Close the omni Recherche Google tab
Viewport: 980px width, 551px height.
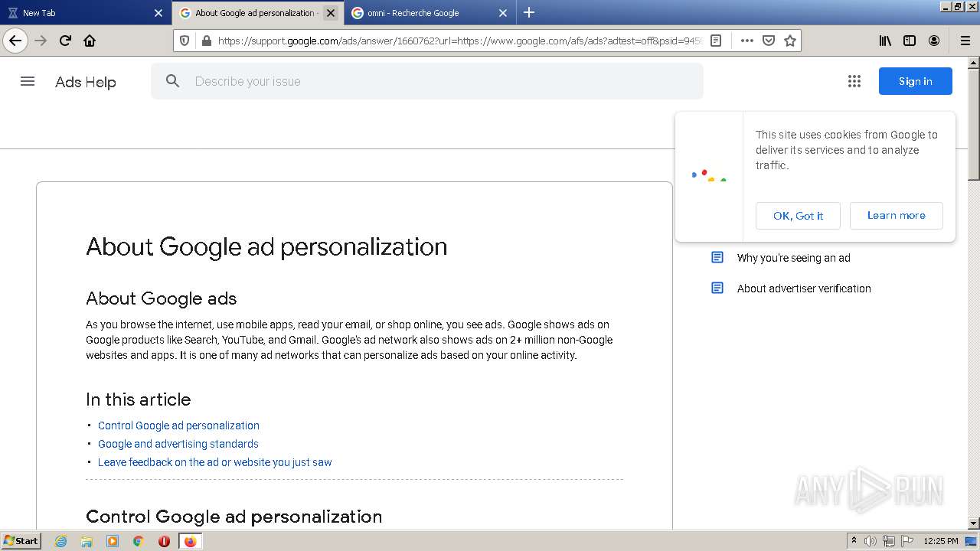coord(503,12)
